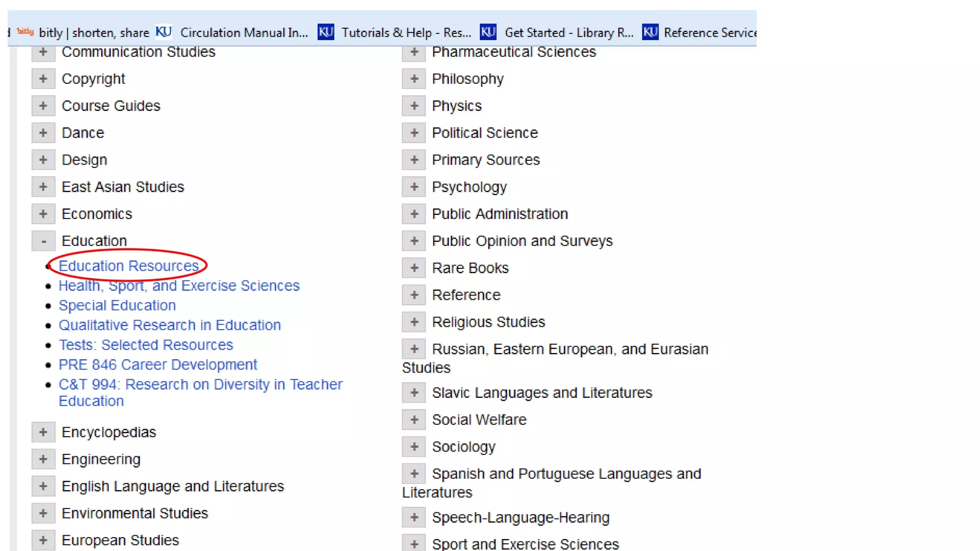Expand the Dance category
Viewport: 980px width, 551px height.
(44, 133)
